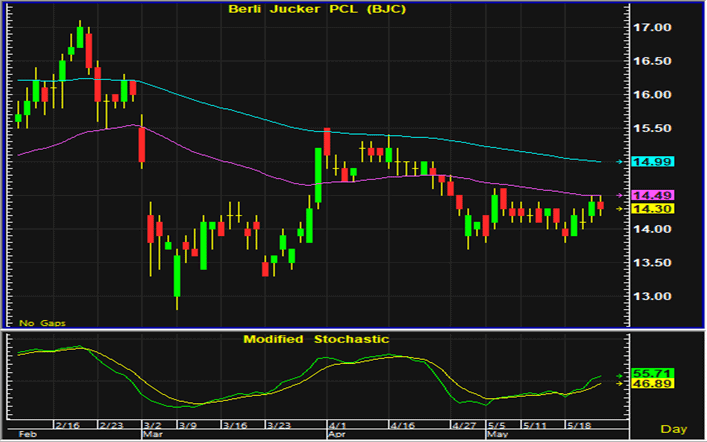Click the 2/16 date marker
Image resolution: width=707 pixels, height=442 pixels.
[68, 425]
